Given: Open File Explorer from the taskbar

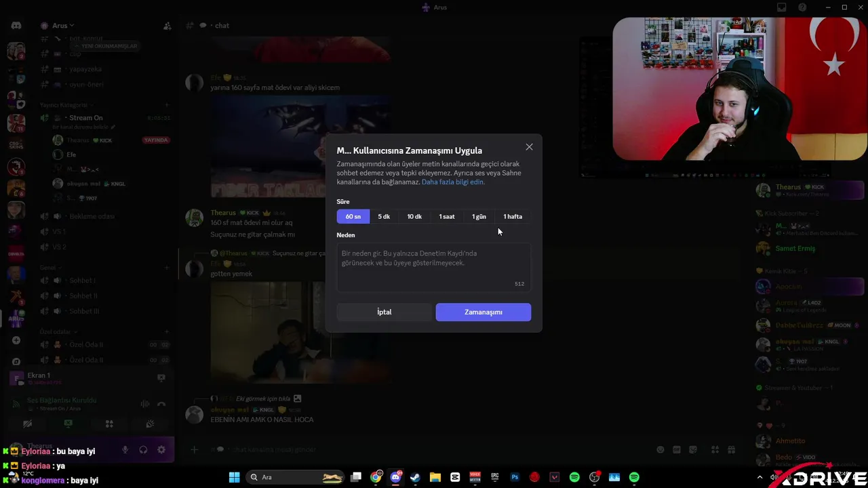Looking at the screenshot, I should click(435, 477).
